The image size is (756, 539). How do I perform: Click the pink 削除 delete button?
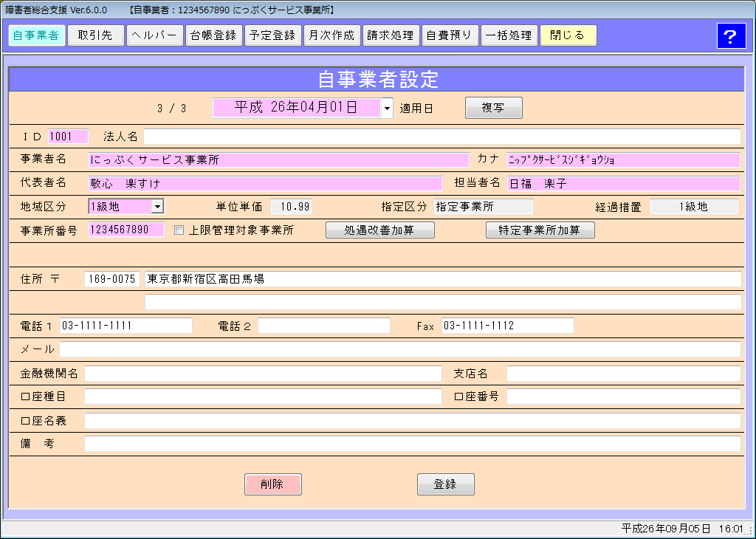click(273, 484)
